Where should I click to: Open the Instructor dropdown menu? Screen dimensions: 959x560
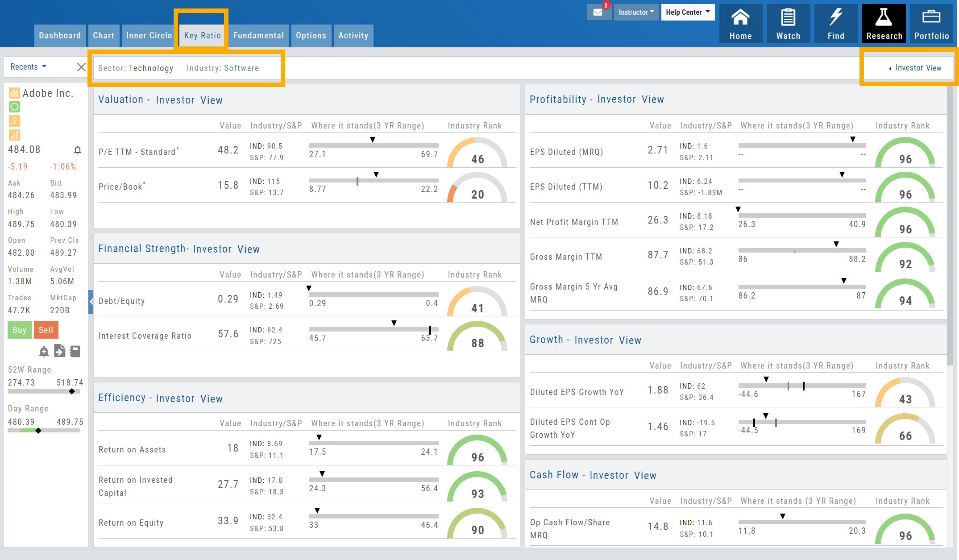636,12
